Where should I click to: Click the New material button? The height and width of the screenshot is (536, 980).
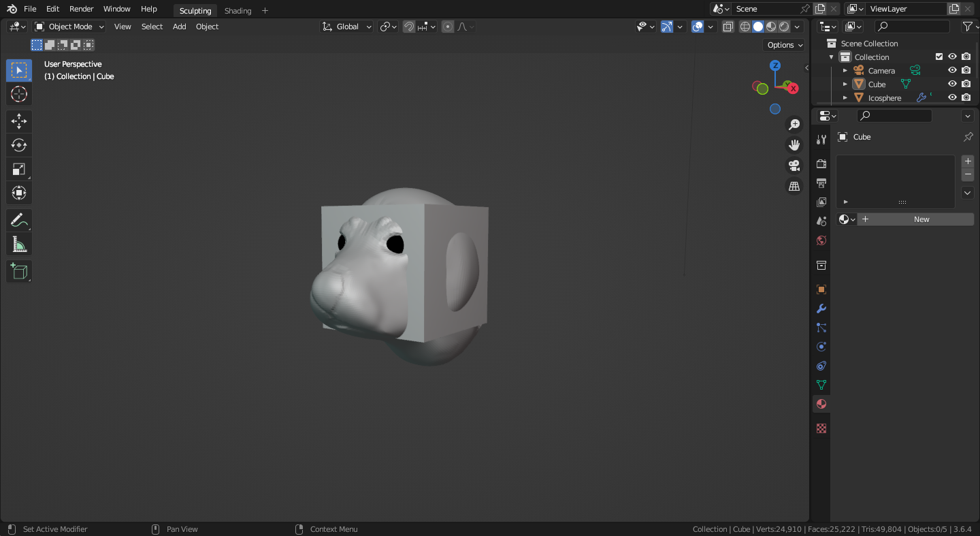coord(921,219)
